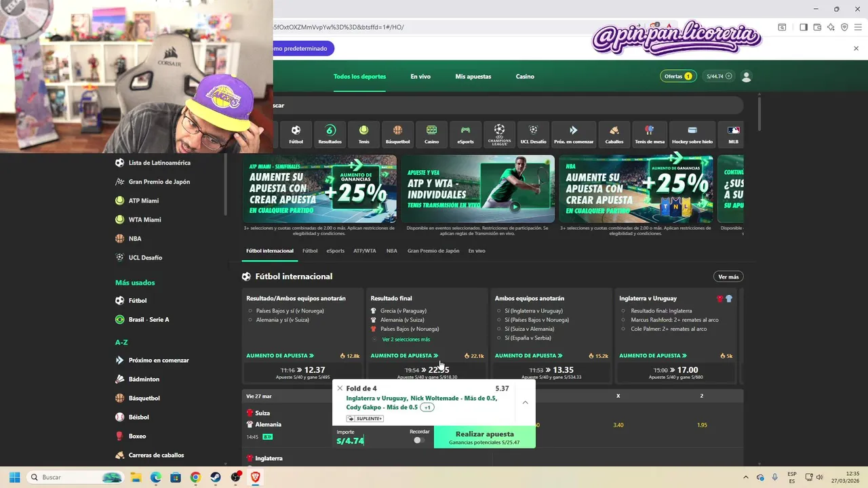Select the Caballos shortcut tile
The image size is (868, 488).
pos(614,134)
